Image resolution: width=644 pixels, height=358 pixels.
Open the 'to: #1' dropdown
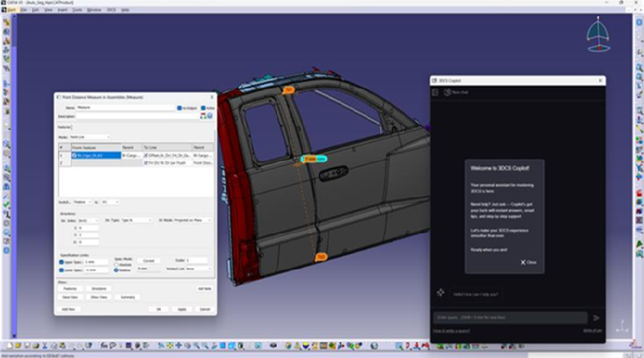pyautogui.click(x=110, y=202)
